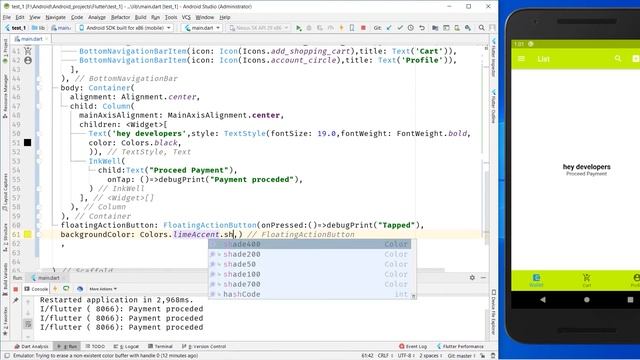Click the shopping cart gutter icon on line 41
Viewport: 640px width, 360px height.
[28, 51]
